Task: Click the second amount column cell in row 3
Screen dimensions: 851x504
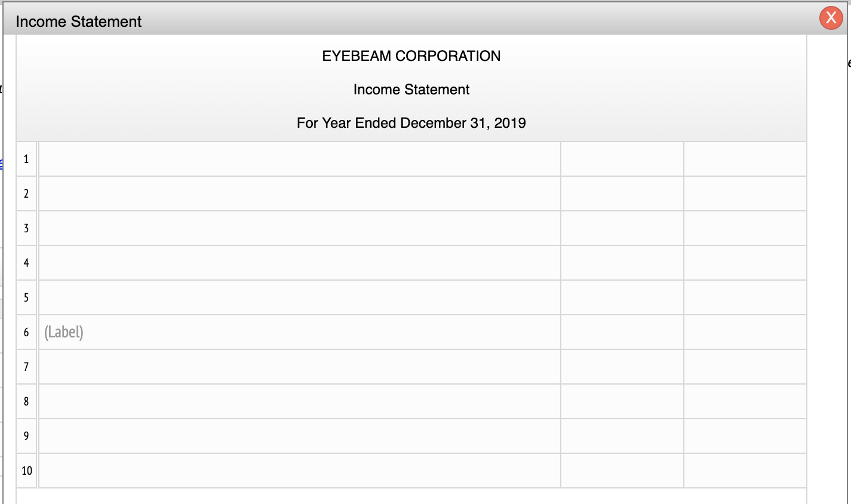Action: coord(745,229)
